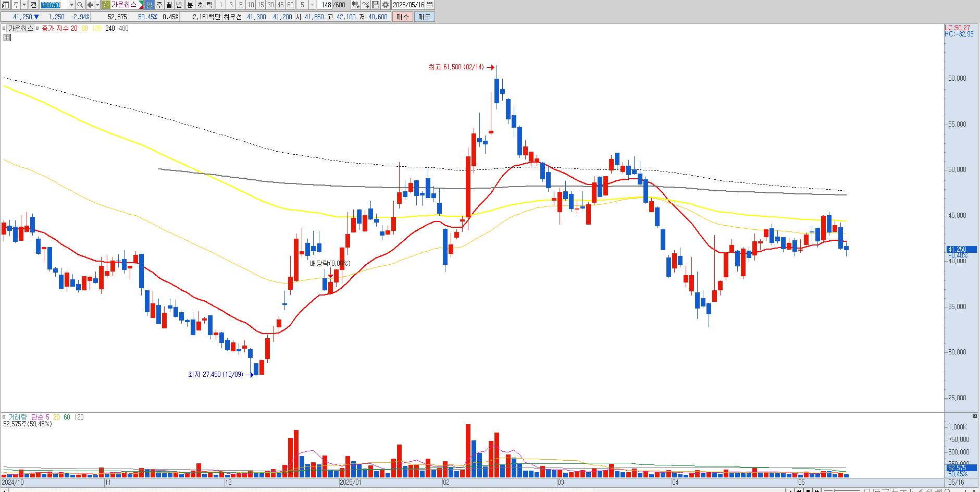Click the red-green flag icon beside 가온칩스
The width and height of the screenshot is (980, 492).
click(x=141, y=5)
